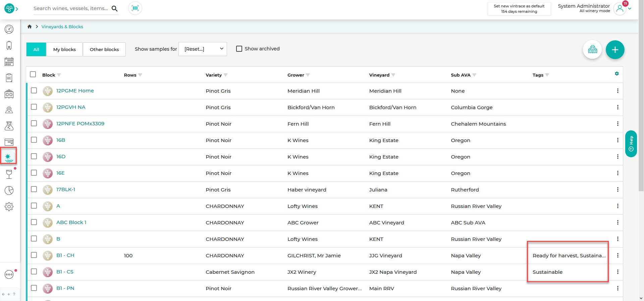Click the search magnifier icon
Screen dimensions: 644x301
point(115,8)
